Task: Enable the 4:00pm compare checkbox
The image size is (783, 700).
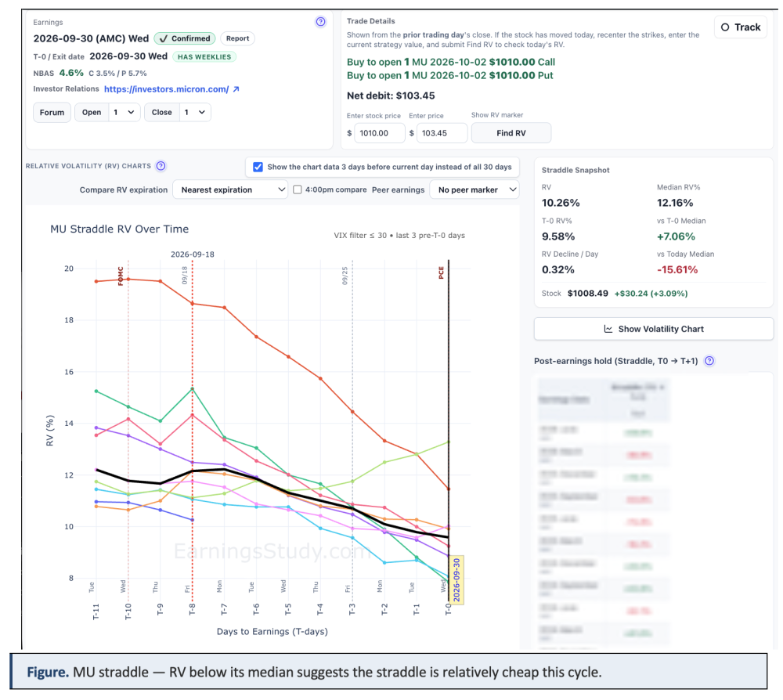Action: [x=297, y=189]
